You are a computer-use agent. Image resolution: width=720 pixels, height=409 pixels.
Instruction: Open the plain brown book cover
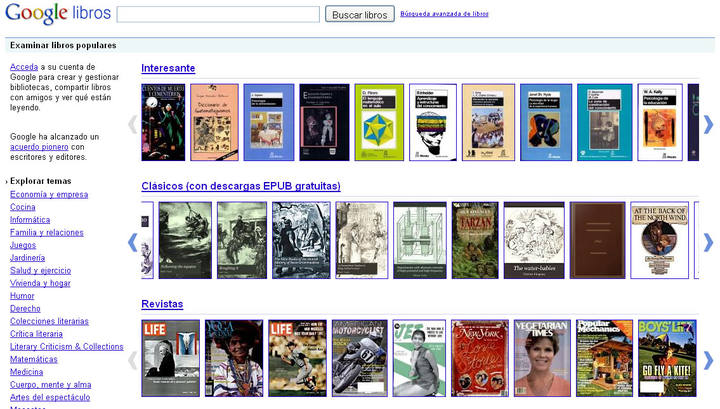[x=597, y=240]
